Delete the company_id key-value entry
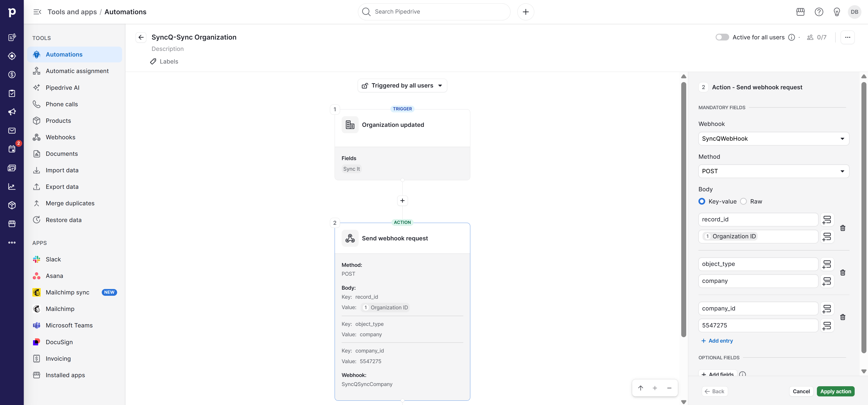Viewport: 868px width, 405px height. (x=843, y=317)
